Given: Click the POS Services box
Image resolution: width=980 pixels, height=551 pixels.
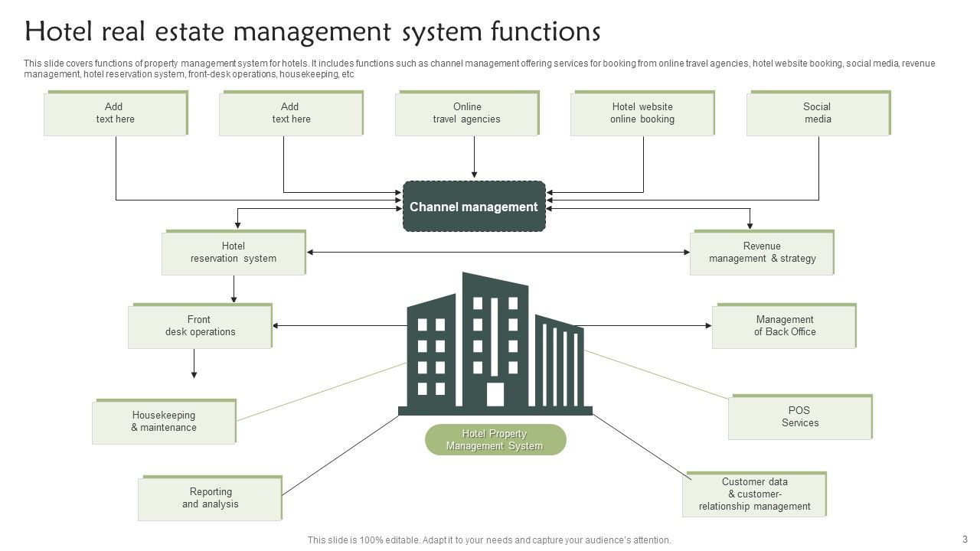Looking at the screenshot, I should pyautogui.click(x=800, y=417).
